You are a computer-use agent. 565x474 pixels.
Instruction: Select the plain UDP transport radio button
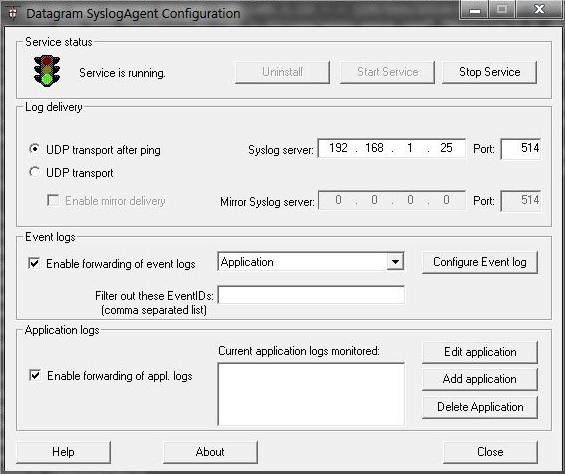pyautogui.click(x=35, y=172)
